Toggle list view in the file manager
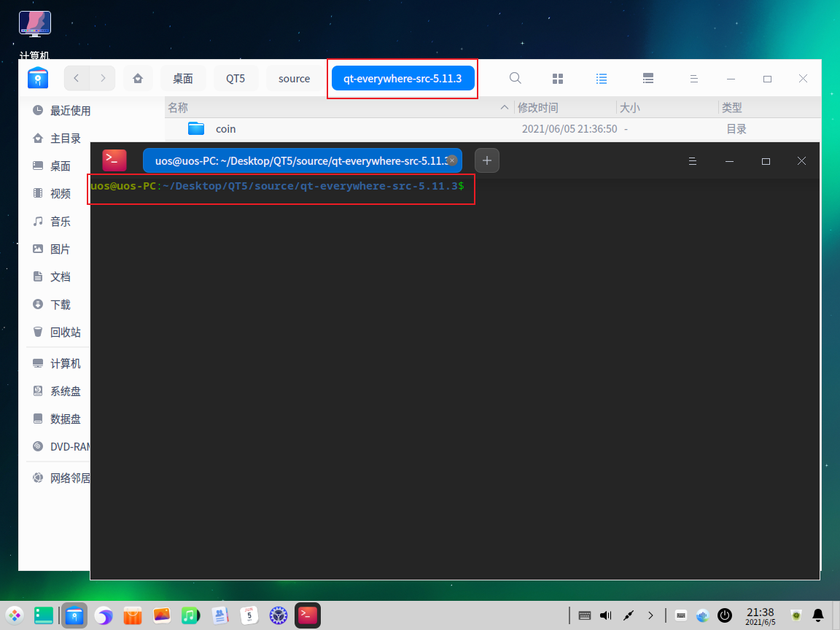 click(601, 78)
